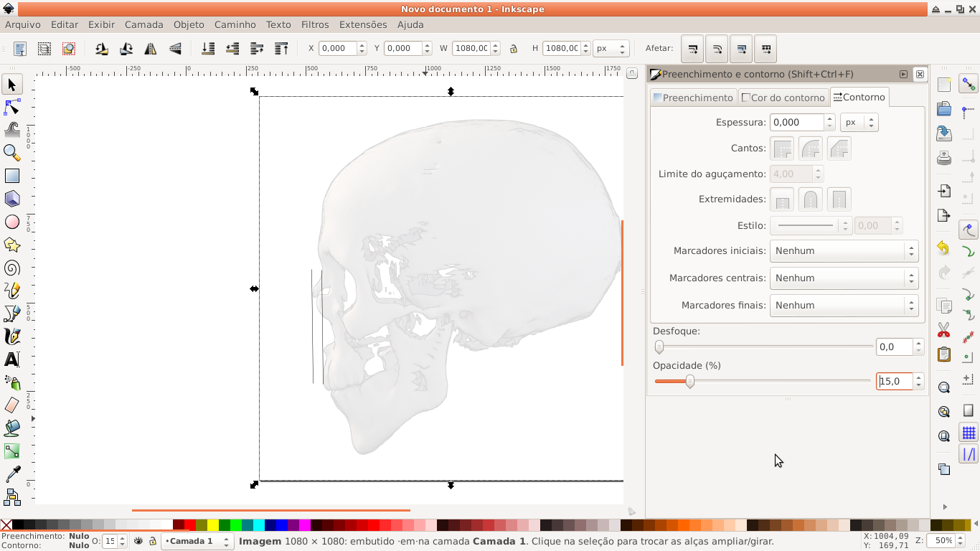Select miter join corner style
The image size is (980, 551).
tap(782, 149)
